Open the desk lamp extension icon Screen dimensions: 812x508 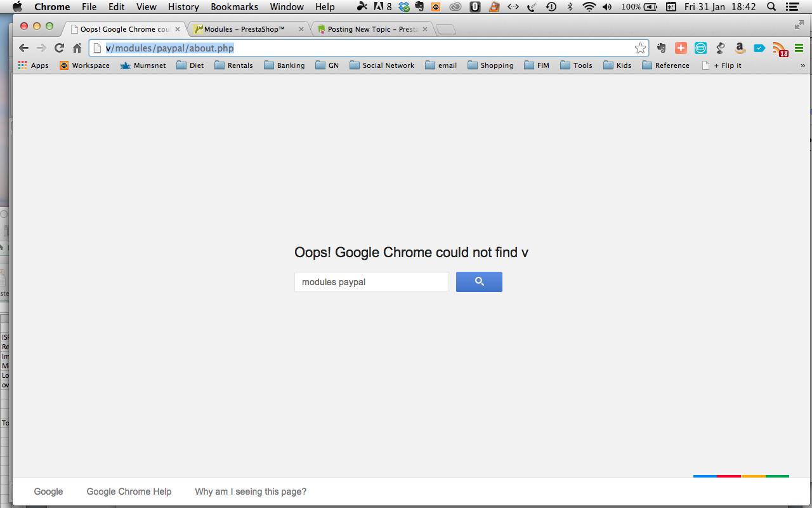[720, 48]
